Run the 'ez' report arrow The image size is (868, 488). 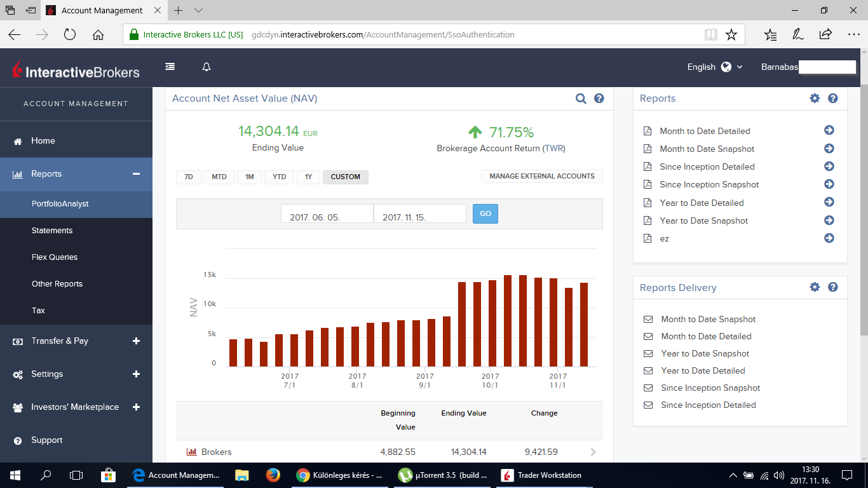829,238
